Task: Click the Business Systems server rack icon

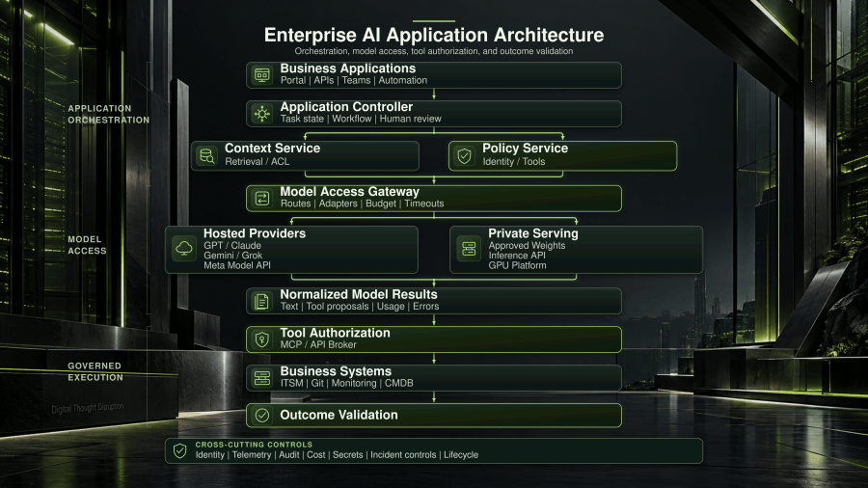Action: [261, 378]
